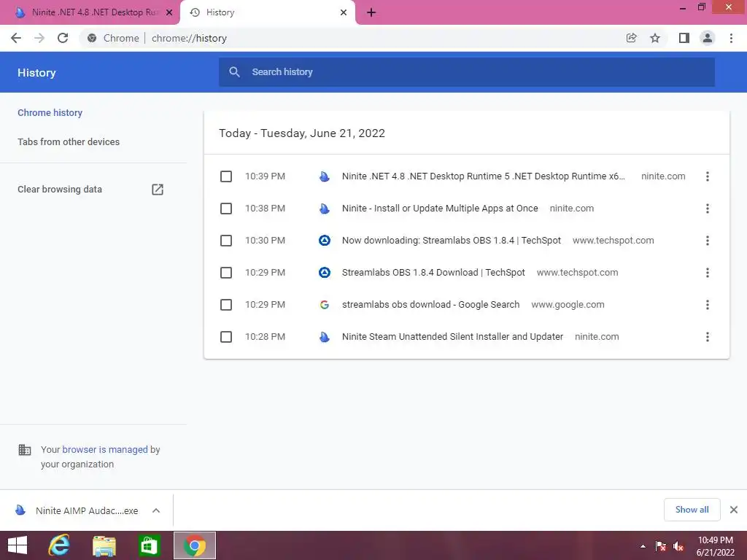Click the Search history field
The image size is (747, 560).
[467, 72]
